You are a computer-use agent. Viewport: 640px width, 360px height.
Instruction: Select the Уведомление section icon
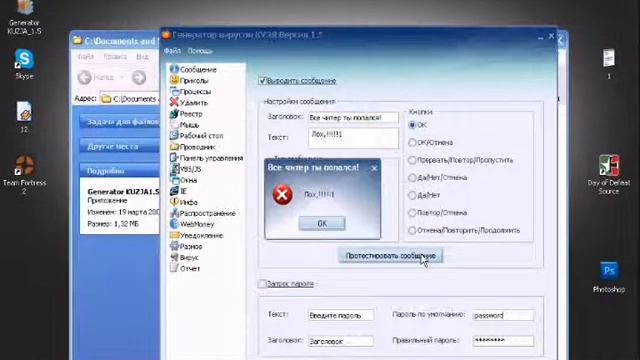click(174, 235)
